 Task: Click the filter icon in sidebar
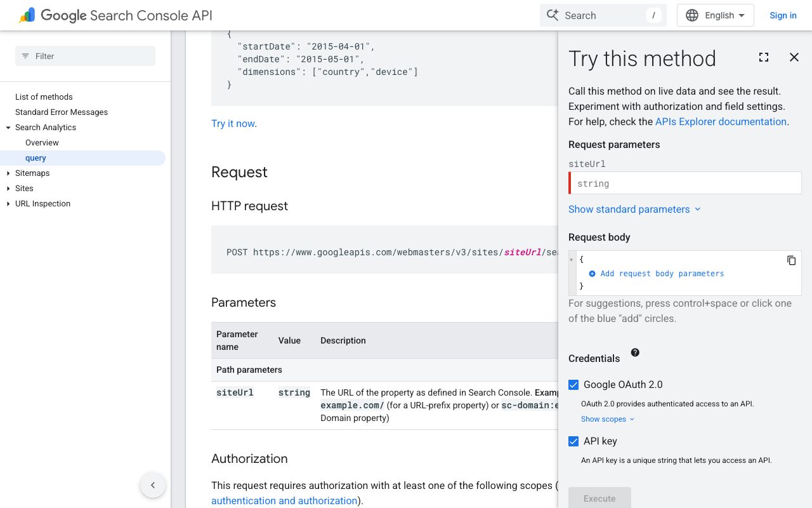coord(25,56)
